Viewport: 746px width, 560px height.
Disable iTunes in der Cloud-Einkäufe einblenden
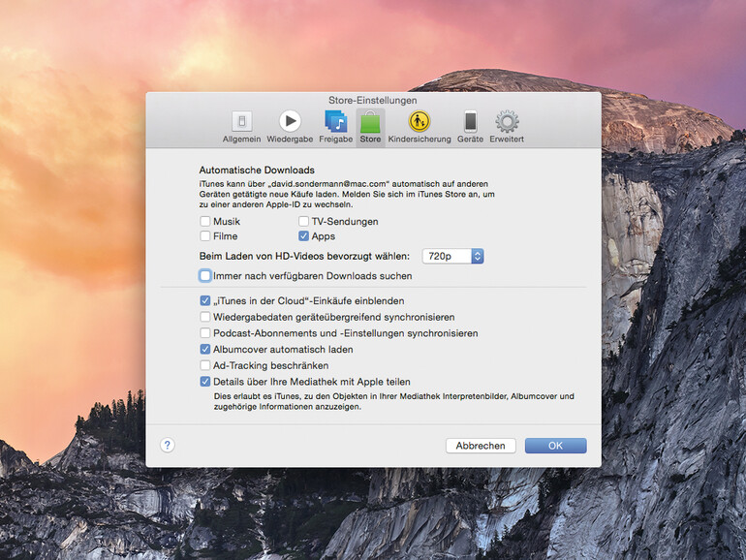coord(205,301)
